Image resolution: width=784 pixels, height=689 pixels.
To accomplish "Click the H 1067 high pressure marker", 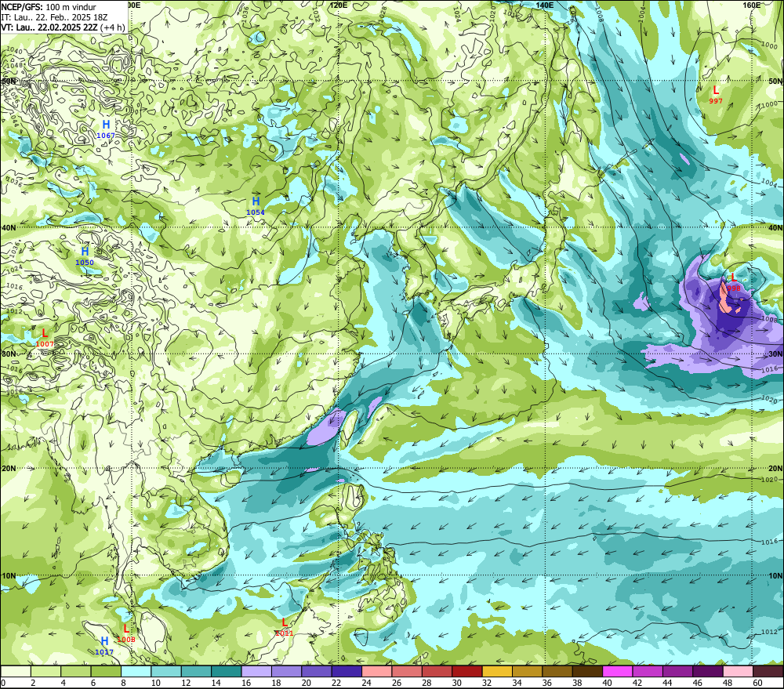I will click(106, 129).
